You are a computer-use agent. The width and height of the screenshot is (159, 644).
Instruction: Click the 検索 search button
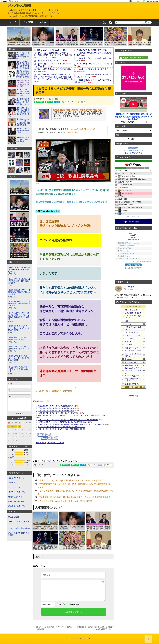tap(147, 22)
